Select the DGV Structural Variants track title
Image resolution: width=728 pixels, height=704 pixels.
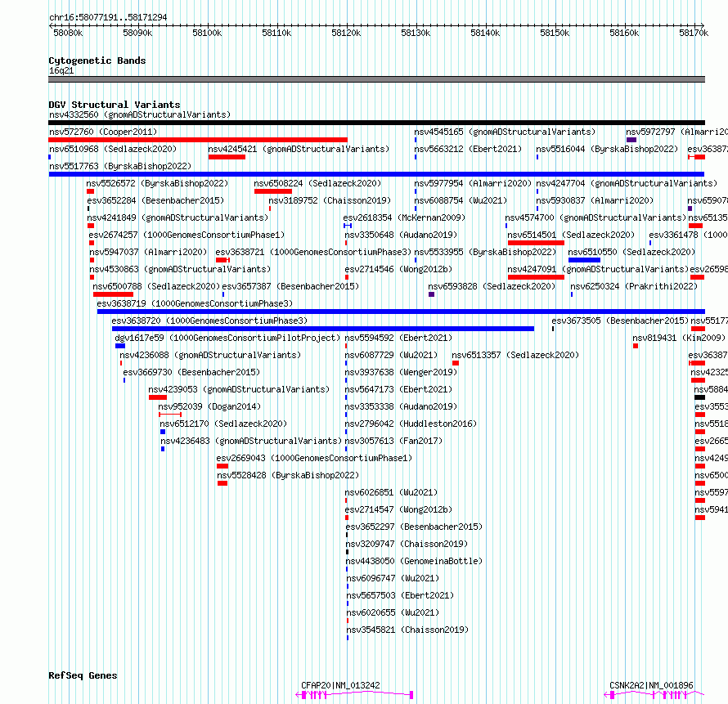115,105
